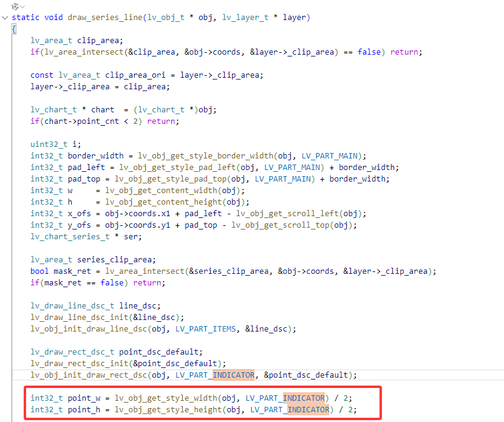The width and height of the screenshot is (504, 422).
Task: Click the 'bool' keyword
Action: tap(39, 271)
